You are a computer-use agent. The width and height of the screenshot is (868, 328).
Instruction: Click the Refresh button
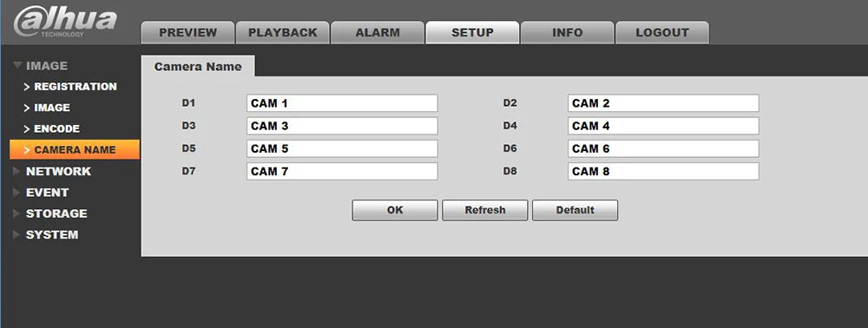pos(485,210)
